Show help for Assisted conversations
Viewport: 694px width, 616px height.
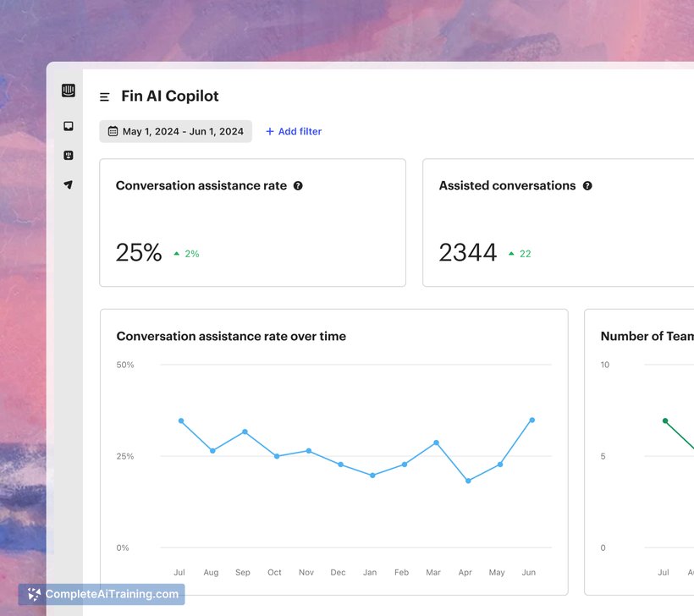click(x=587, y=186)
